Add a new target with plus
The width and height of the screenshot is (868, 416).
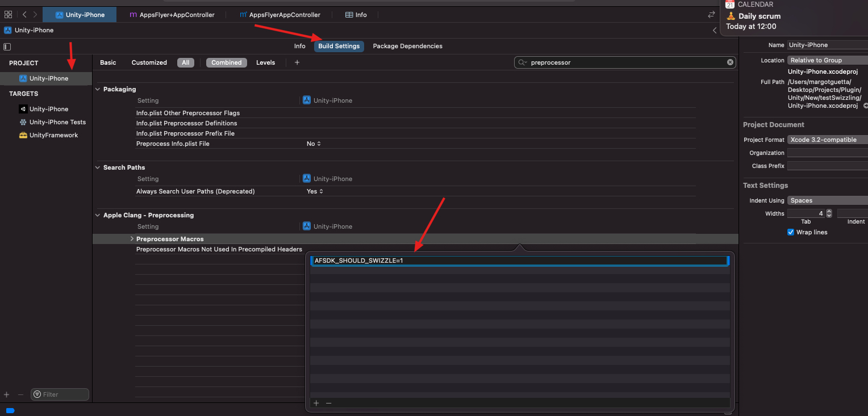pyautogui.click(x=7, y=394)
